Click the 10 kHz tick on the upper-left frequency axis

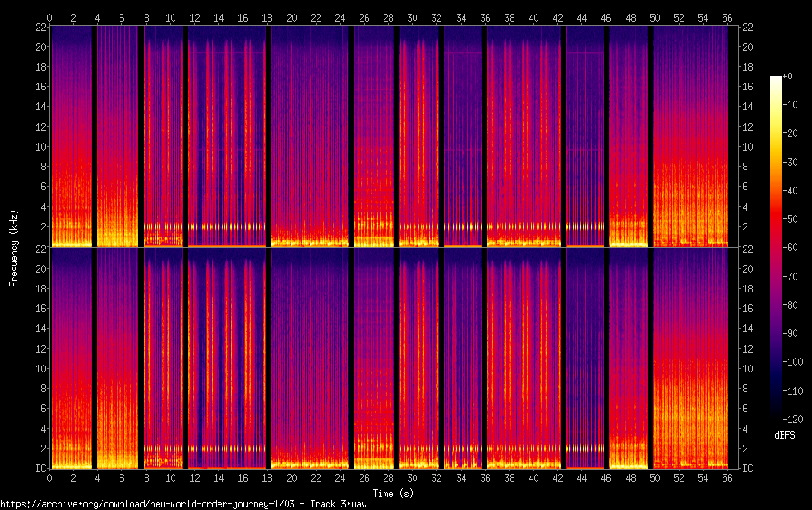coord(40,146)
